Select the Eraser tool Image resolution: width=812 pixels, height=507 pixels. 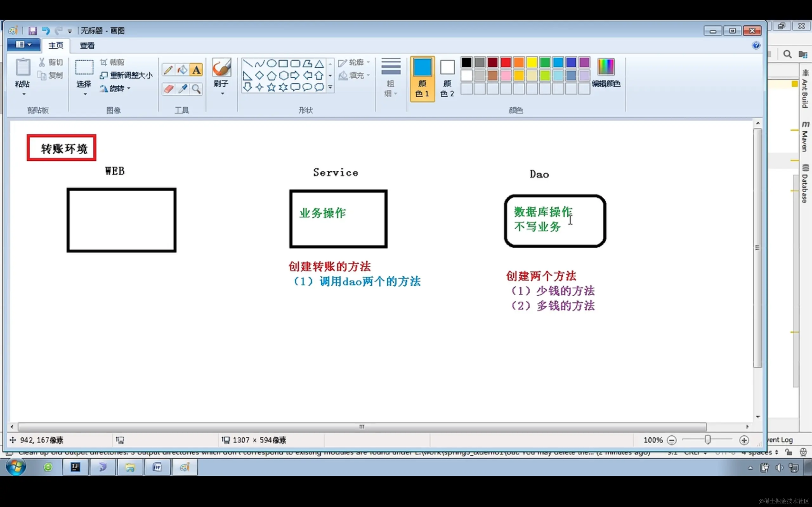coord(168,89)
